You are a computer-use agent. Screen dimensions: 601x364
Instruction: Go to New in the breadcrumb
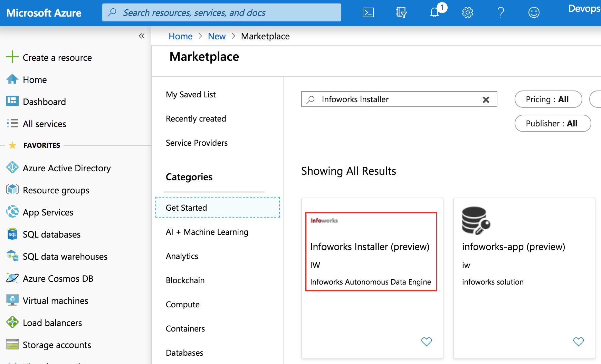217,36
